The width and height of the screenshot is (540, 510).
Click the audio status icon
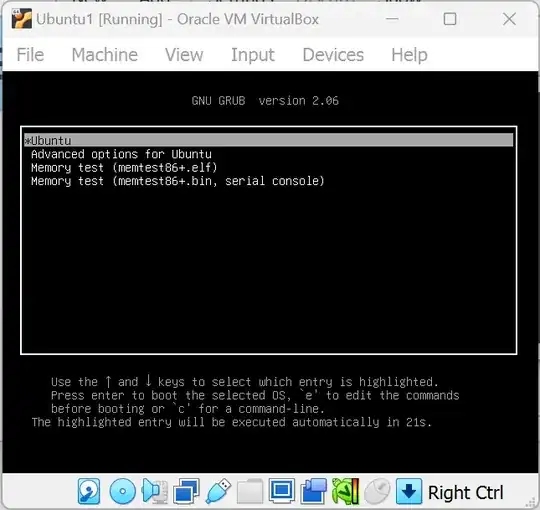point(154,491)
